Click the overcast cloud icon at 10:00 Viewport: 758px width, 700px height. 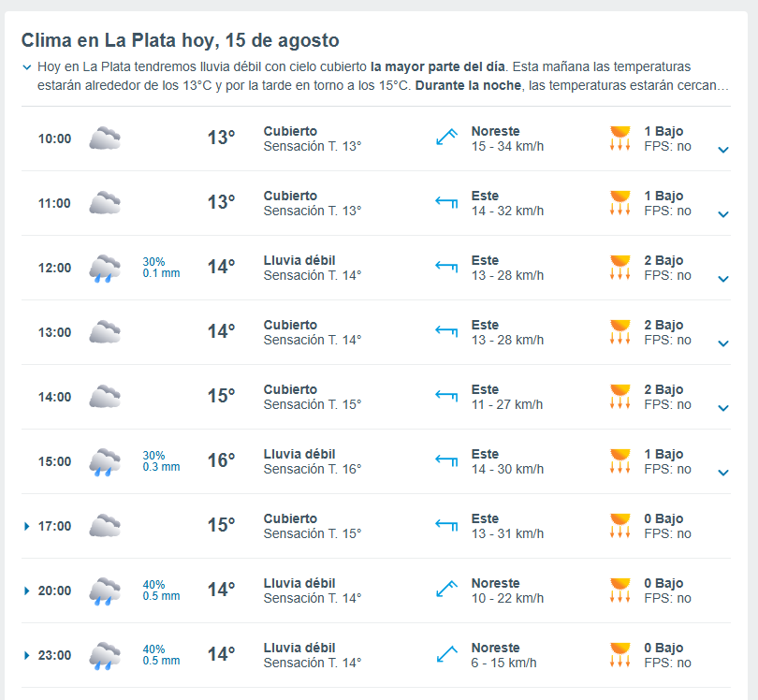coord(105,139)
